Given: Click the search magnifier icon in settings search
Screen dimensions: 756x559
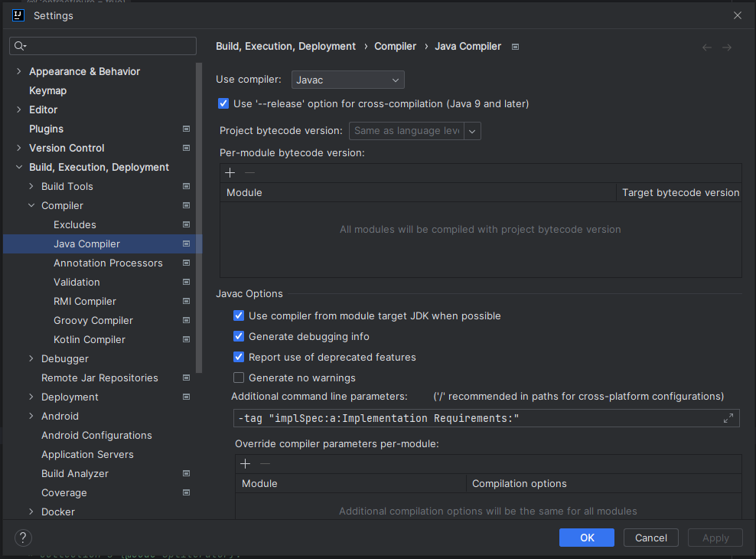Looking at the screenshot, I should pyautogui.click(x=19, y=46).
